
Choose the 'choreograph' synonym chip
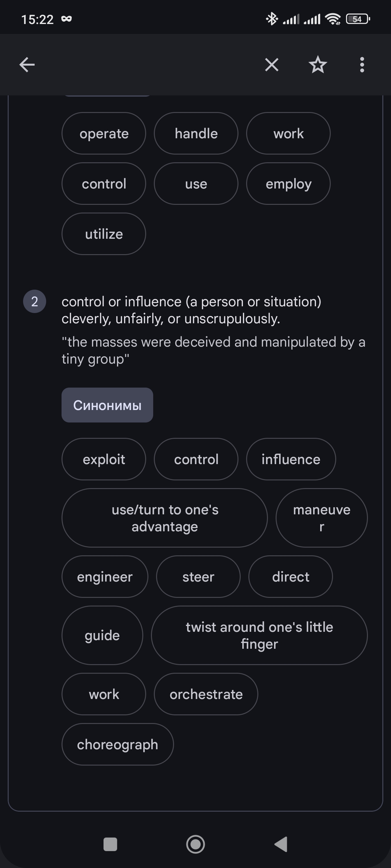tap(117, 744)
